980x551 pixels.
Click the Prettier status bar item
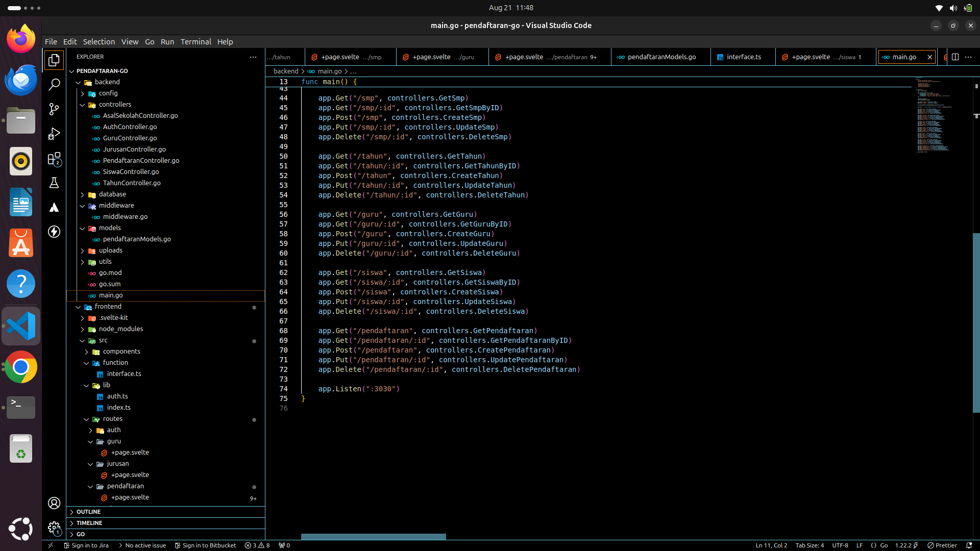[942, 545]
